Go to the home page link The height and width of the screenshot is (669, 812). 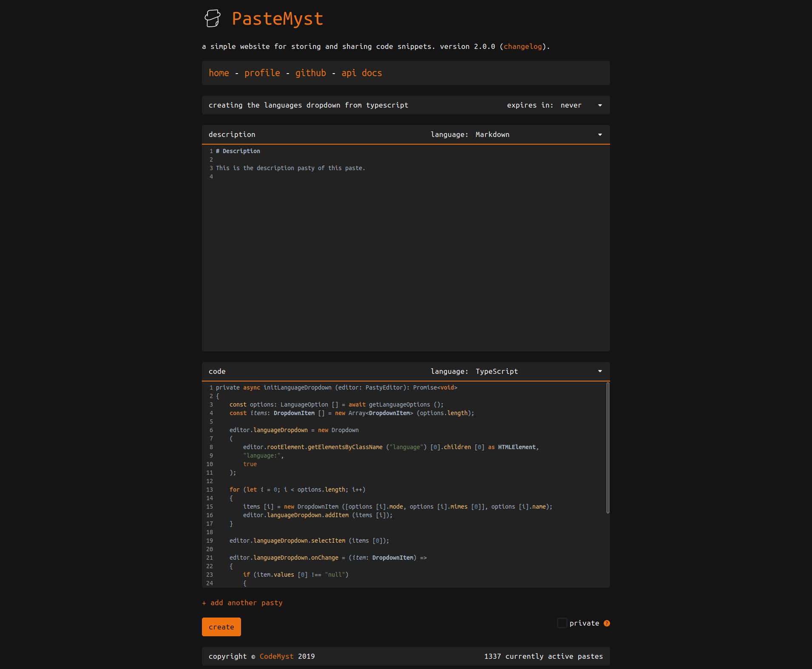219,73
